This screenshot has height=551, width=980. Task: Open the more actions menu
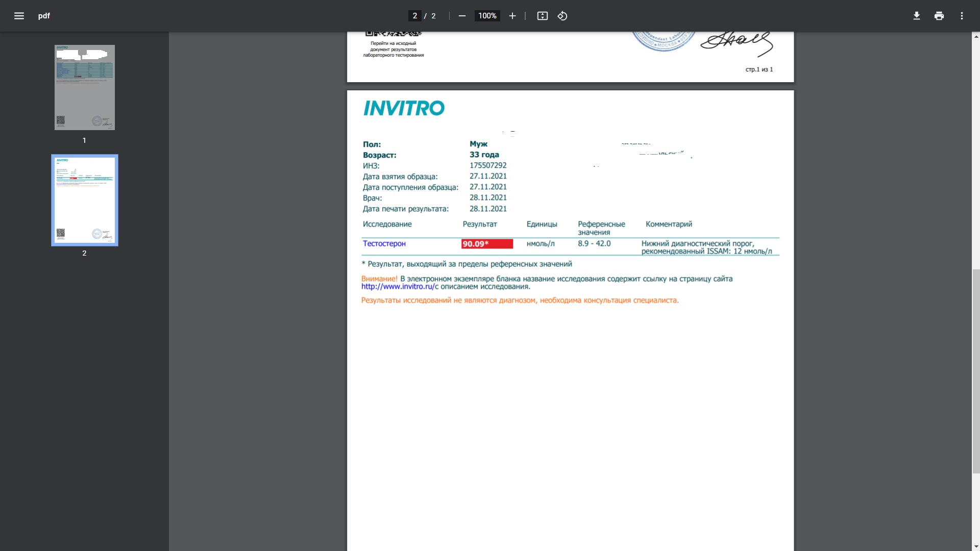pyautogui.click(x=962, y=16)
